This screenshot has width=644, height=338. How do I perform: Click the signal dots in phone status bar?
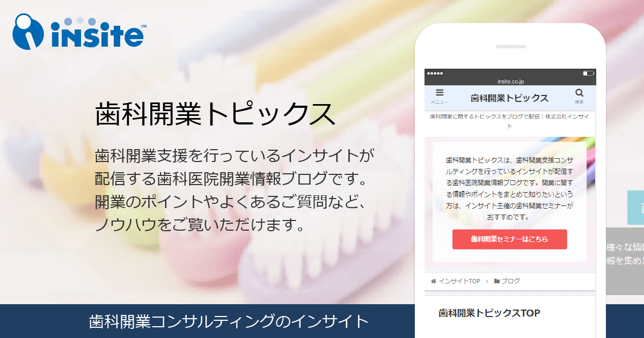pyautogui.click(x=435, y=73)
